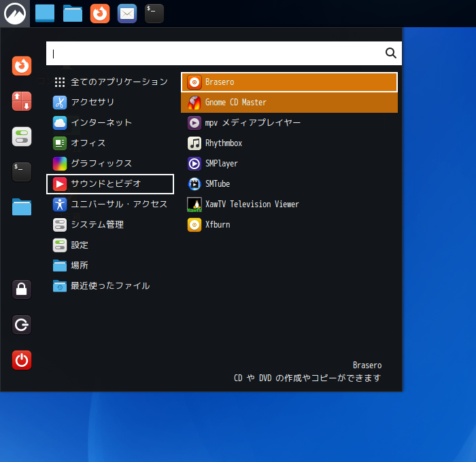Select the システム管理 category
476x462 pixels.
click(110, 225)
